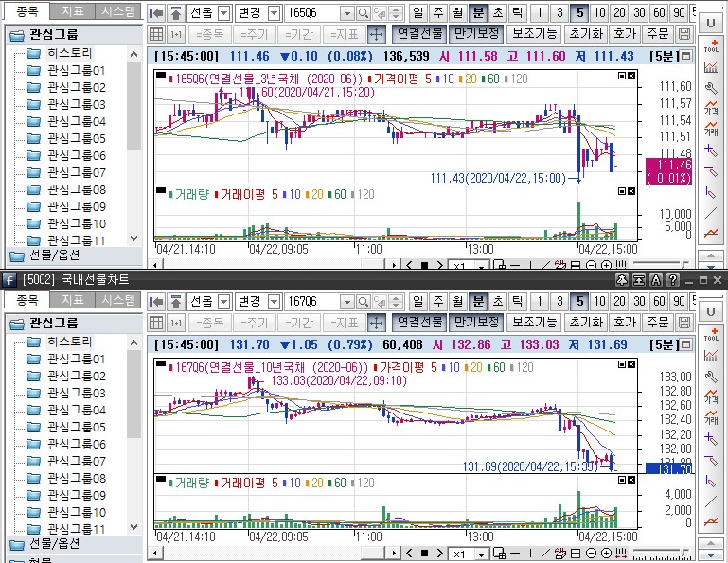Open 시스템 tab in lower left panel
Screen dimensions: 728x563
click(118, 300)
